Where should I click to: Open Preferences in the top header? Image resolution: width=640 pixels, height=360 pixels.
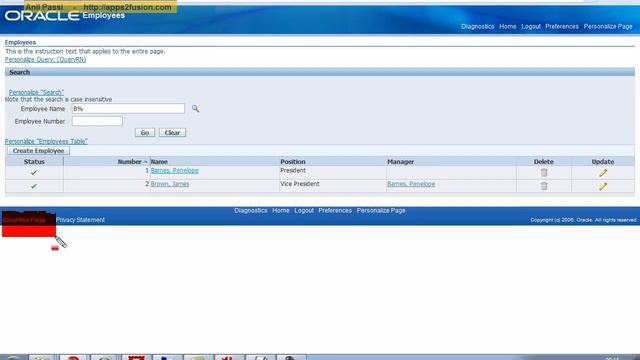(562, 27)
